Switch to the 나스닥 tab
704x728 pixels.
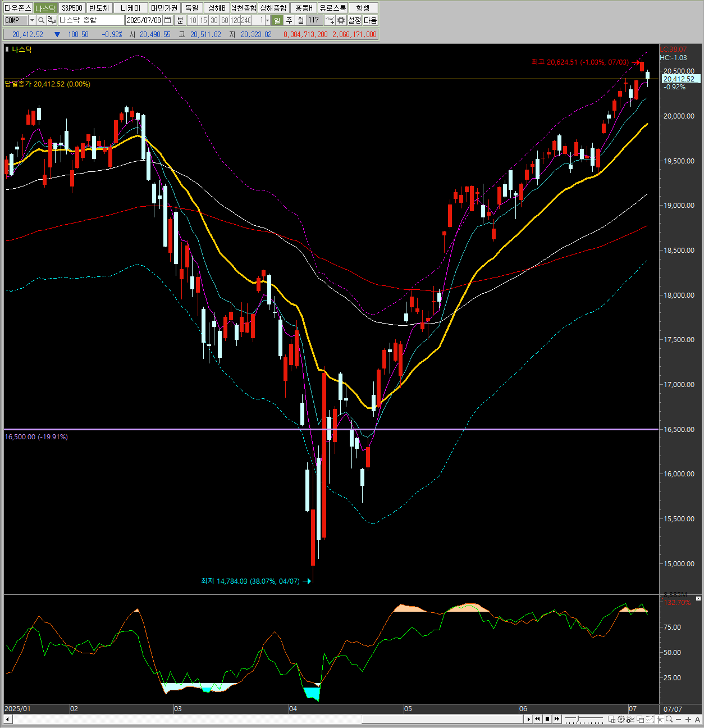coord(45,8)
